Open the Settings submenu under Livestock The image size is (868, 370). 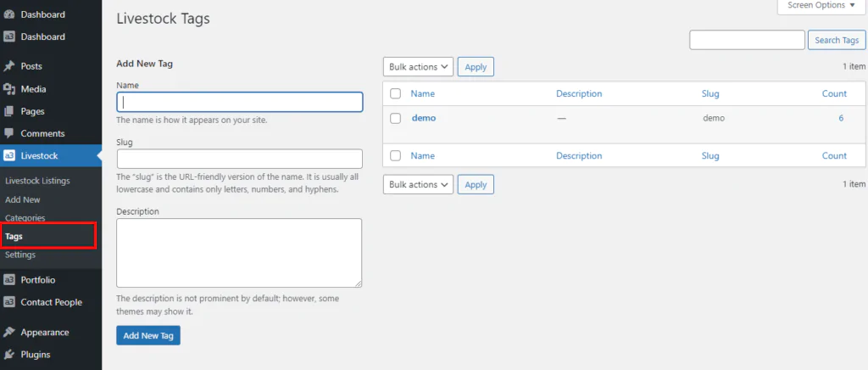(x=20, y=255)
